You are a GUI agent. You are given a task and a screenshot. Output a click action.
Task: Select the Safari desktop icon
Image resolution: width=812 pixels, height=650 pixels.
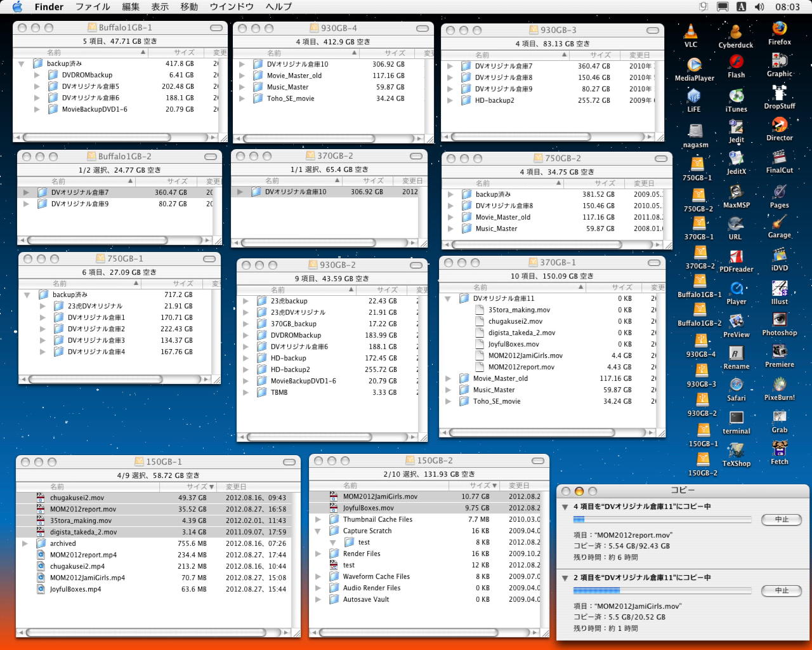[736, 385]
